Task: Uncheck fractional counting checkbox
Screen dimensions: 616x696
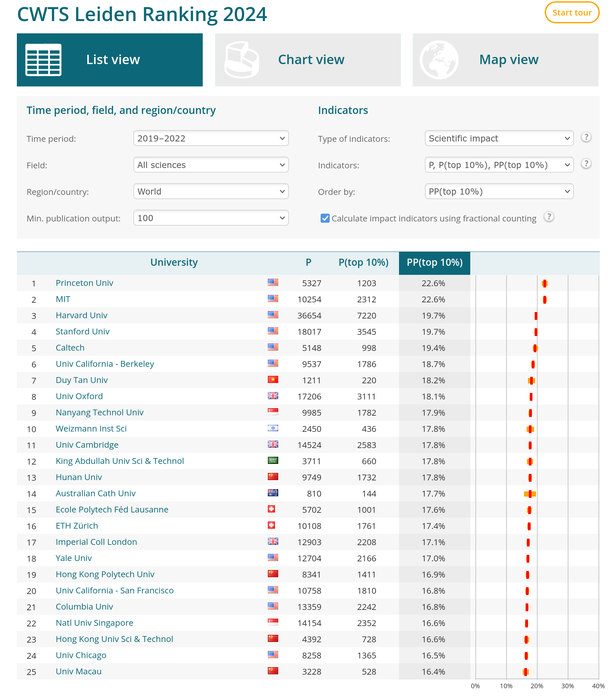Action: (325, 218)
